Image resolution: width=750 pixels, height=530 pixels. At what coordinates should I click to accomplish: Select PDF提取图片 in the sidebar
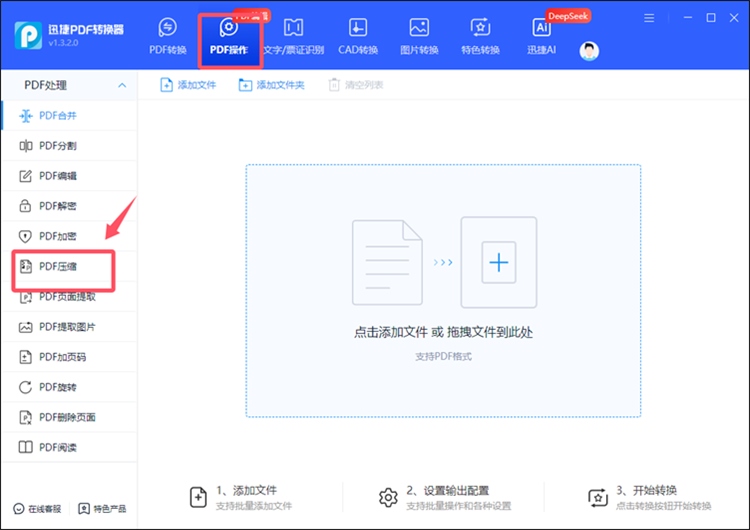[x=69, y=327]
